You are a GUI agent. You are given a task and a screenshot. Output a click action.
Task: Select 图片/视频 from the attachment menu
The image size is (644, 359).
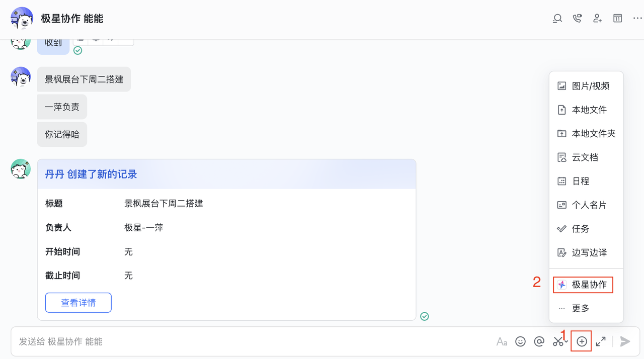(x=586, y=86)
